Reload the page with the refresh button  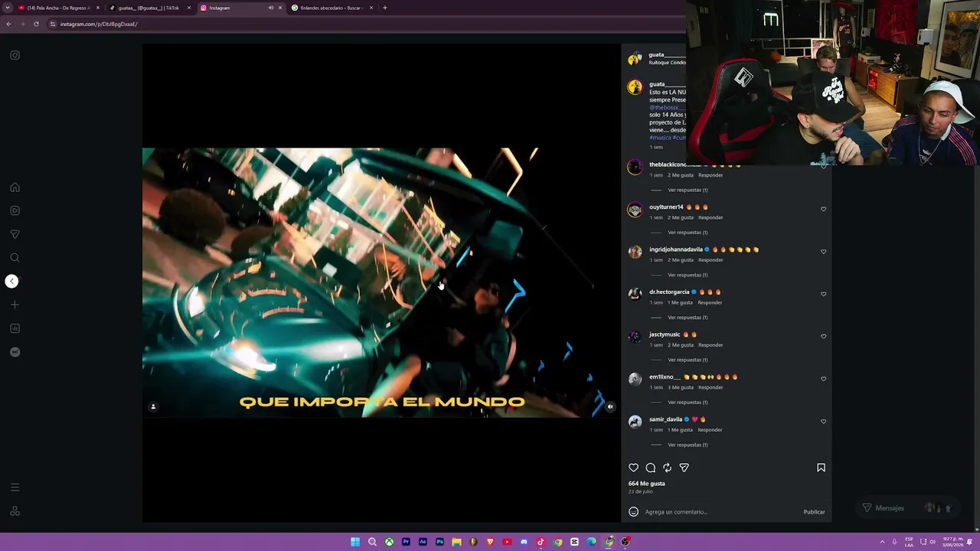36,24
